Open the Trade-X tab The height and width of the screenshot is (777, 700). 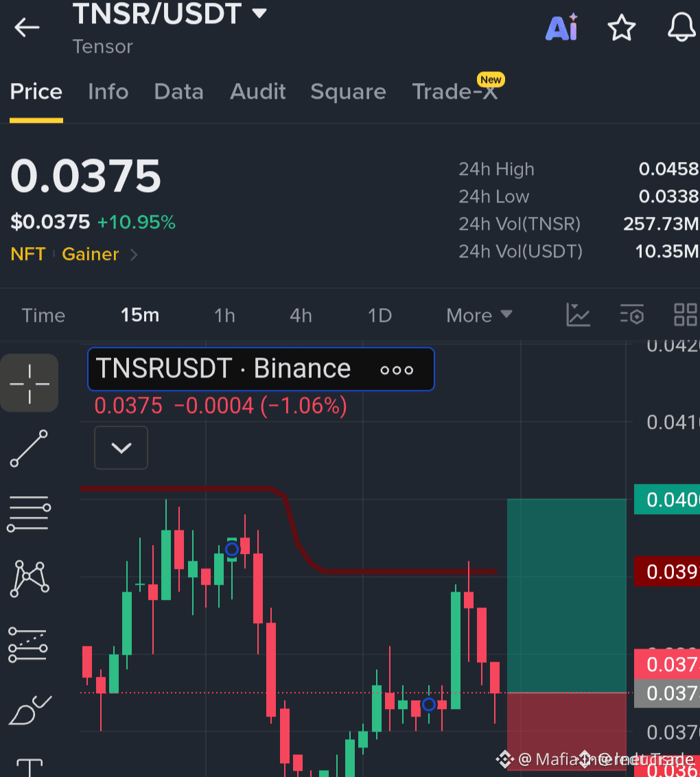click(x=455, y=92)
